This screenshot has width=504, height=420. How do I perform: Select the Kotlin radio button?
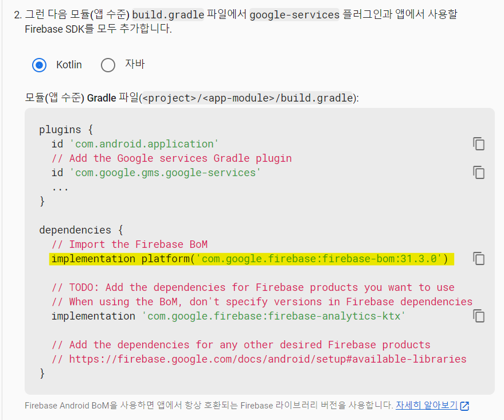point(39,65)
